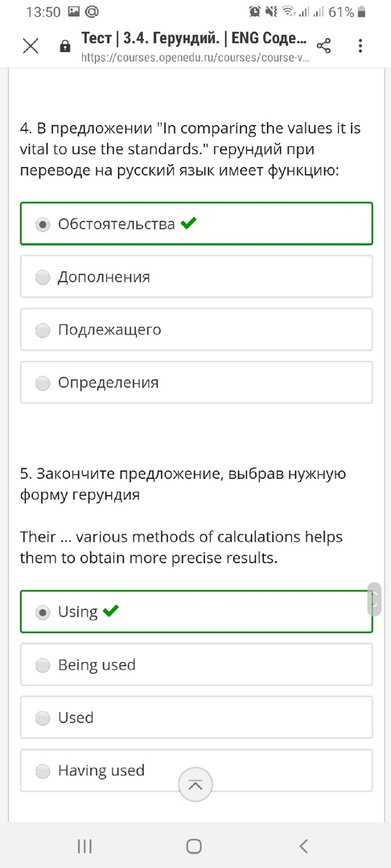The height and width of the screenshot is (868, 391).
Task: Select the Обстоятельства radio option
Action: click(x=196, y=223)
